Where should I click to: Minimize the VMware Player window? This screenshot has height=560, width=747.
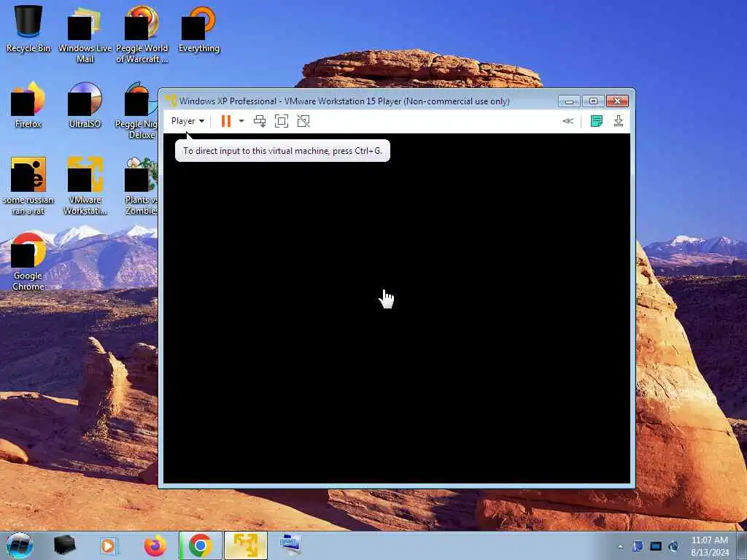[x=569, y=101]
